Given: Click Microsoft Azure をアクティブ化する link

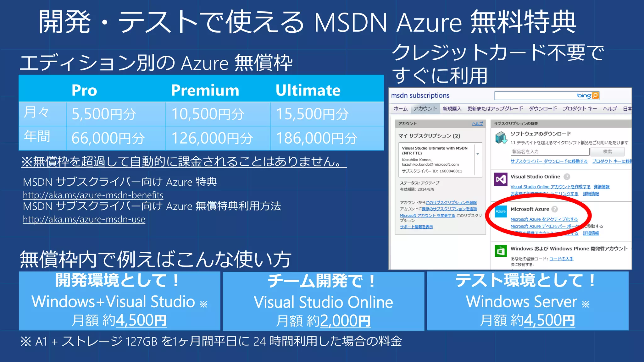Looking at the screenshot, I should click(x=544, y=219).
